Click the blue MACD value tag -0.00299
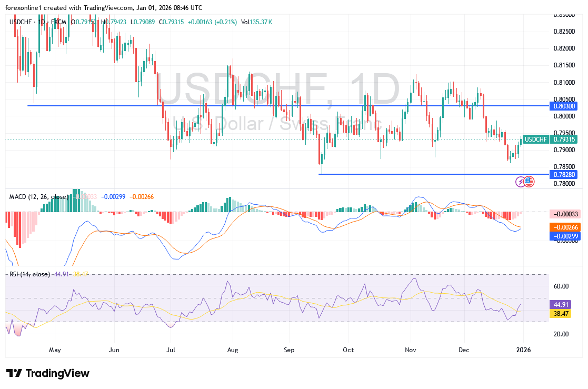This screenshot has width=588, height=389. (564, 236)
